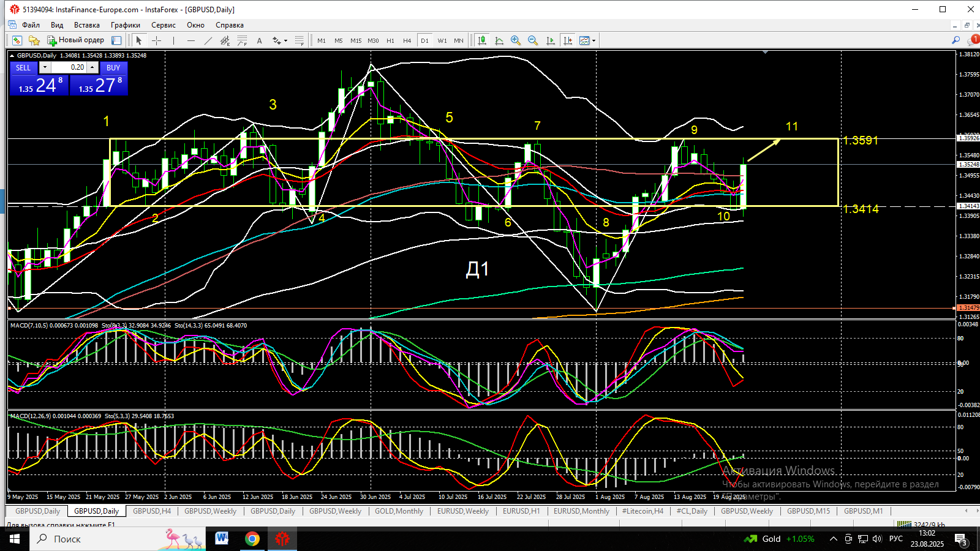Increase lot volume with up arrow

(92, 67)
